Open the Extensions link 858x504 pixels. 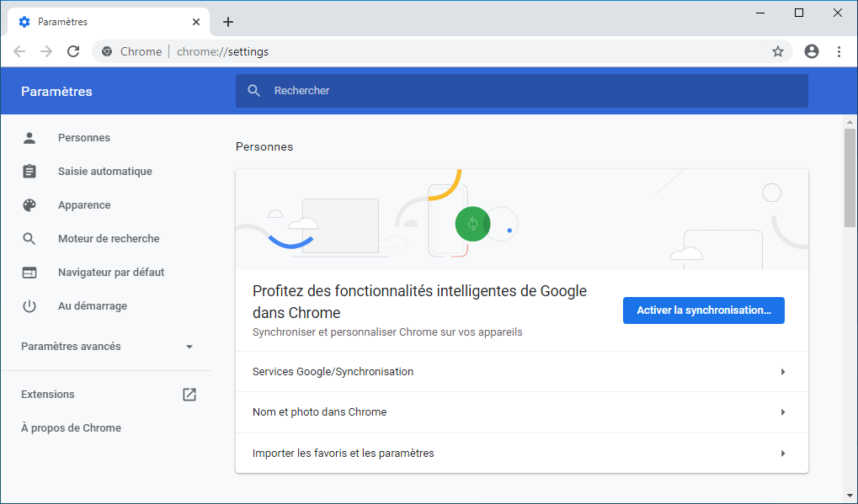48,395
